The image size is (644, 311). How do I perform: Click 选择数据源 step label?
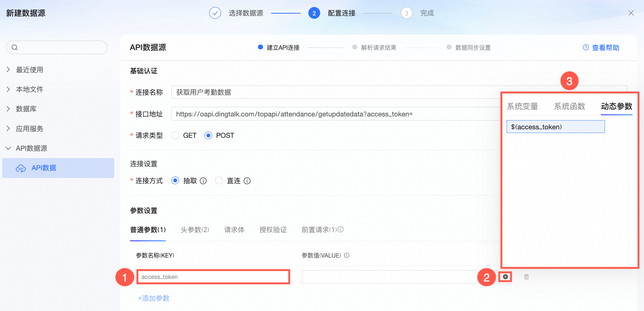click(246, 13)
